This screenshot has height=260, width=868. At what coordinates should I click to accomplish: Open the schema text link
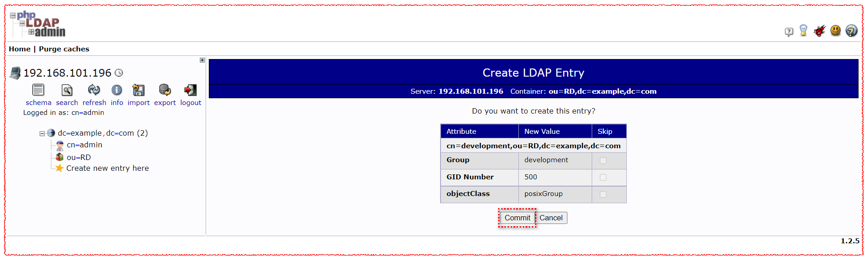(x=39, y=103)
